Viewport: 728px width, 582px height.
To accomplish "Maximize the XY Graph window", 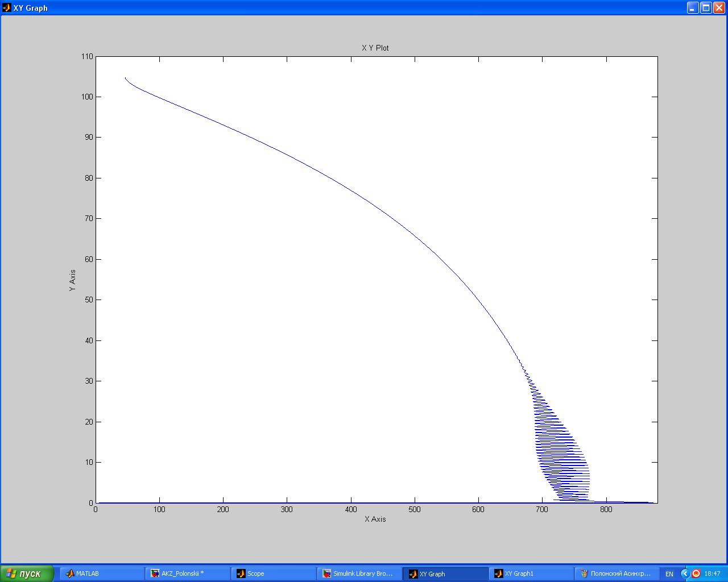I will coord(706,7).
